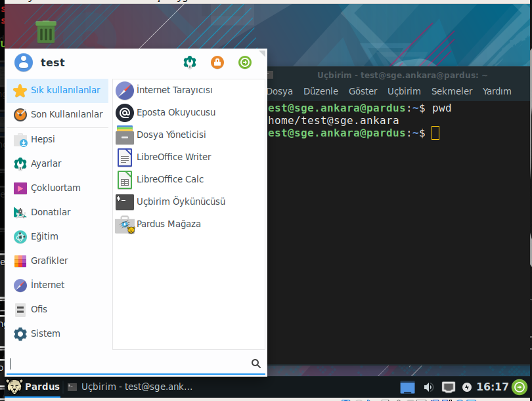Image resolution: width=532 pixels, height=401 pixels.
Task: Open the Eğitim category
Action: click(x=57, y=237)
